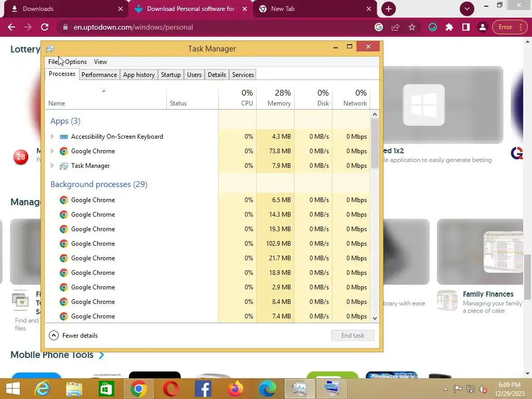The image size is (532, 399).
Task: Launch Opera from the taskbar
Action: click(170, 389)
